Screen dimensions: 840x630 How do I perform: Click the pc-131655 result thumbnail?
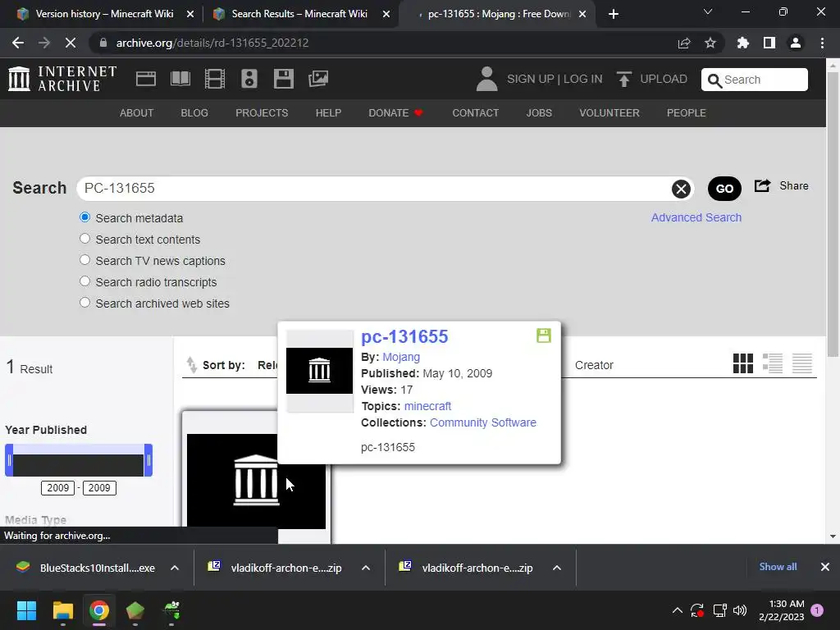256,481
